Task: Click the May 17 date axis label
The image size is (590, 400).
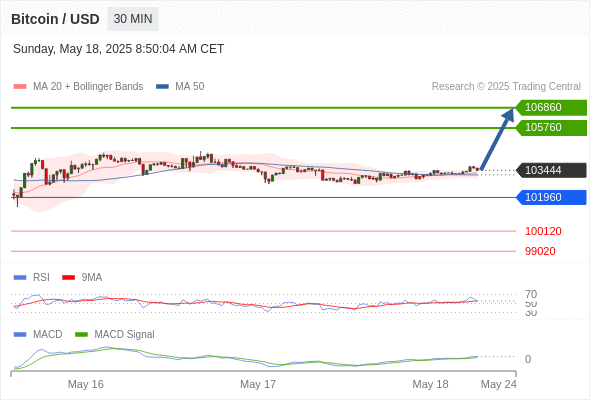Action: click(258, 384)
